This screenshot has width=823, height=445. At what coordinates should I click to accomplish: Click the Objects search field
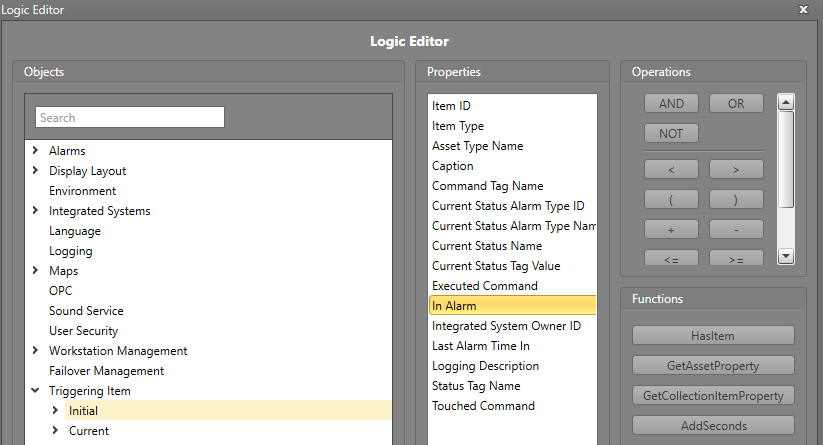[x=130, y=118]
